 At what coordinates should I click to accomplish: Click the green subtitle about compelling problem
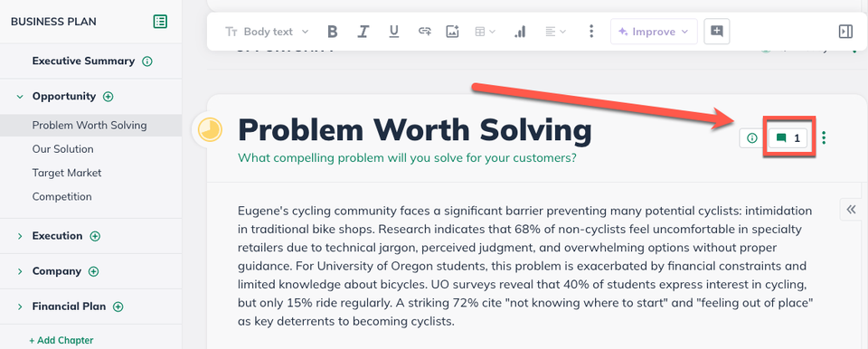coord(408,158)
